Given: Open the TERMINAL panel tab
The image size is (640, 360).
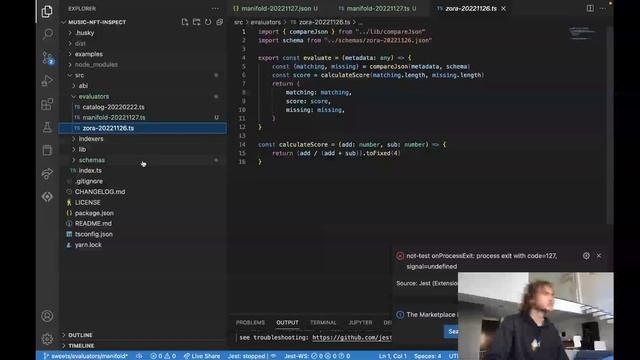Looking at the screenshot, I should click(323, 322).
